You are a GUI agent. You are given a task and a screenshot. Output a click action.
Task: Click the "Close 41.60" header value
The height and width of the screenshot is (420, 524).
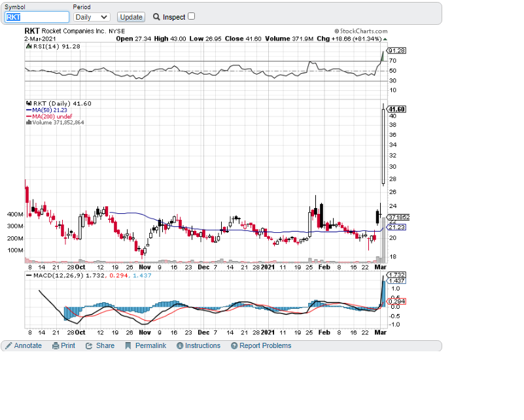(243, 39)
